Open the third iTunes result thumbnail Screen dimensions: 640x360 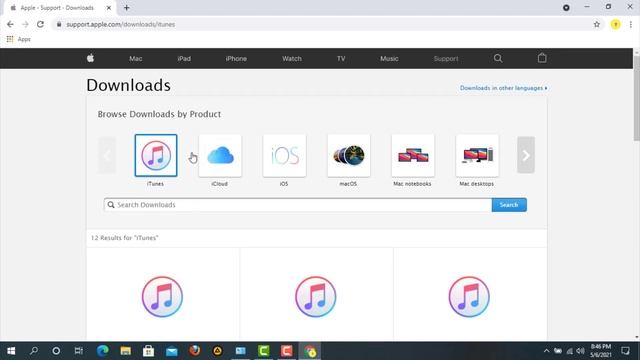[x=469, y=297]
